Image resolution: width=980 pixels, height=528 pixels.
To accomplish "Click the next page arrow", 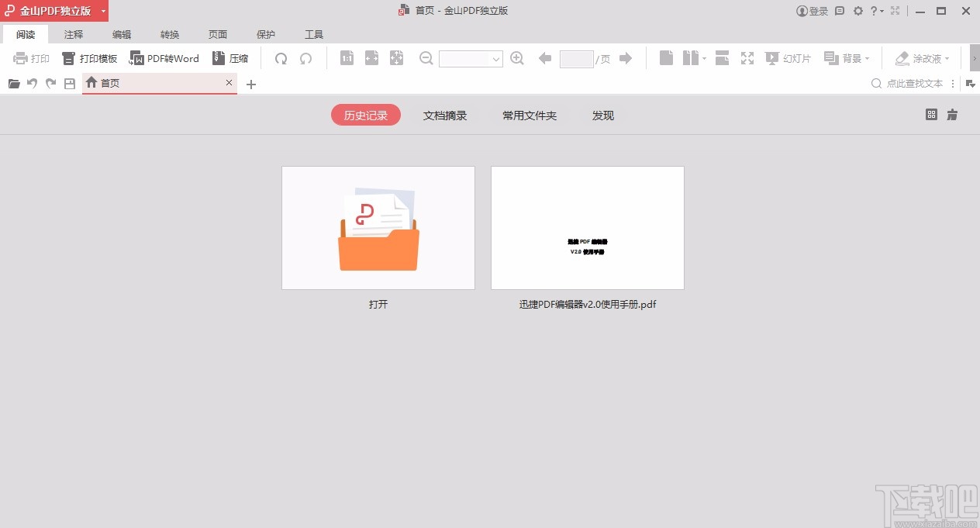I will tap(626, 58).
